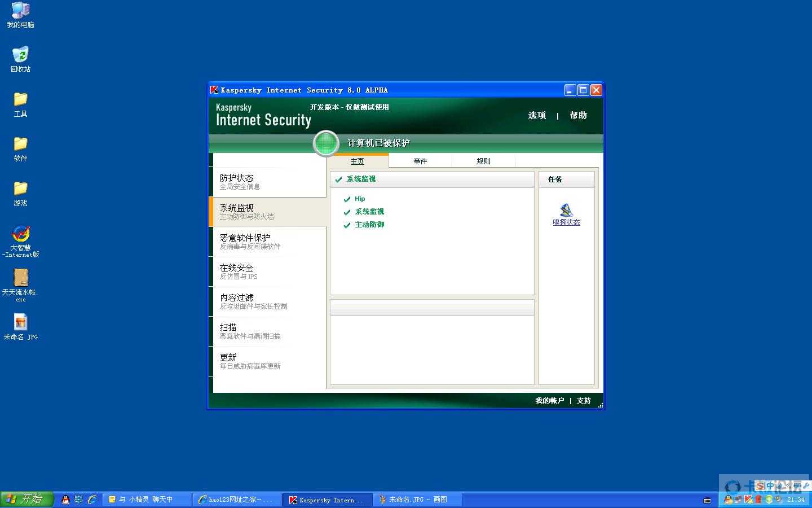Select 天天流水帐.exe desktop icon
This screenshot has height=508, width=812.
[20, 286]
